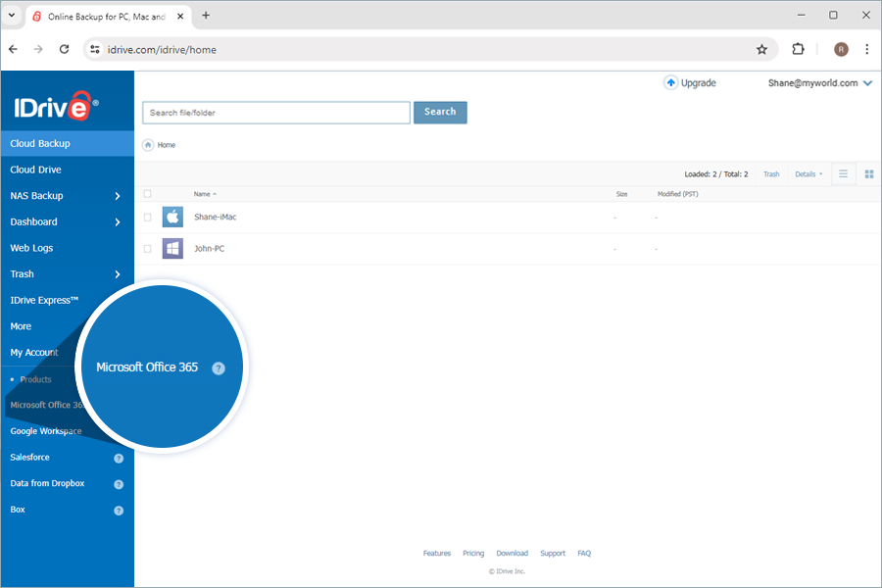This screenshot has height=588, width=882.
Task: Expand the Trash submenu arrow
Action: [x=117, y=274]
